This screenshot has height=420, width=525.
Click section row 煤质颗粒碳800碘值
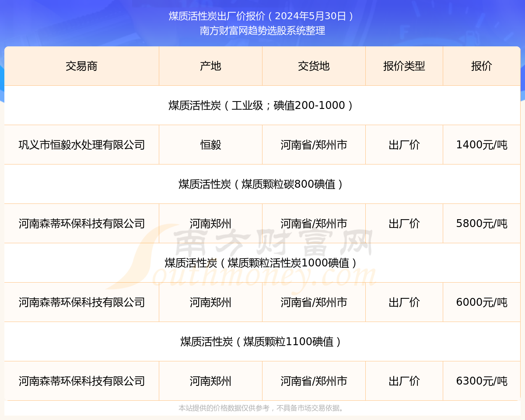point(262,184)
